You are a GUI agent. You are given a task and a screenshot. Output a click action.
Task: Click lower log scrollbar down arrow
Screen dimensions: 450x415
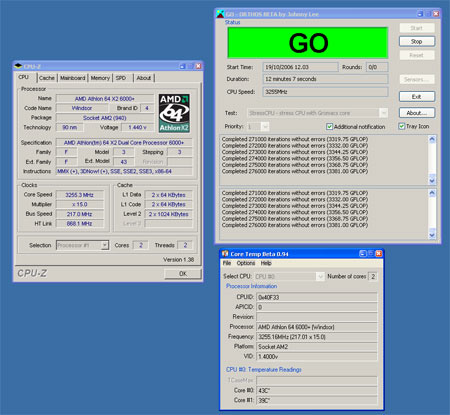tap(432, 235)
